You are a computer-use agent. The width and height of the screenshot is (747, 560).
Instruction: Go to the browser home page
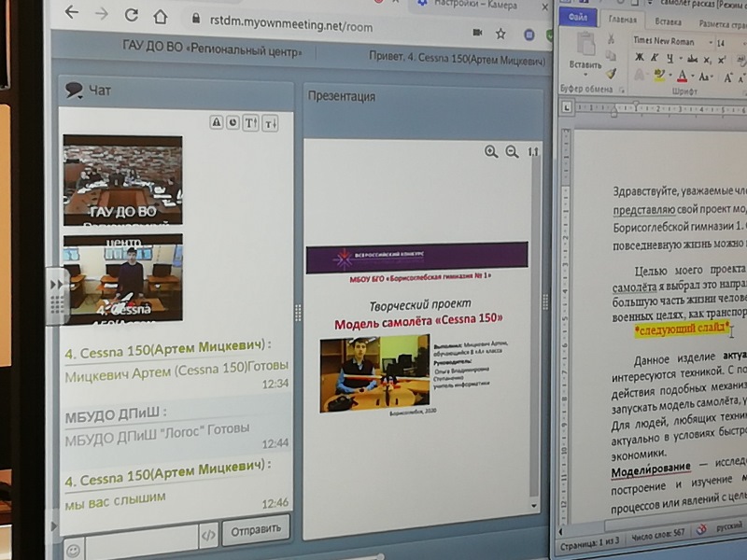161,16
